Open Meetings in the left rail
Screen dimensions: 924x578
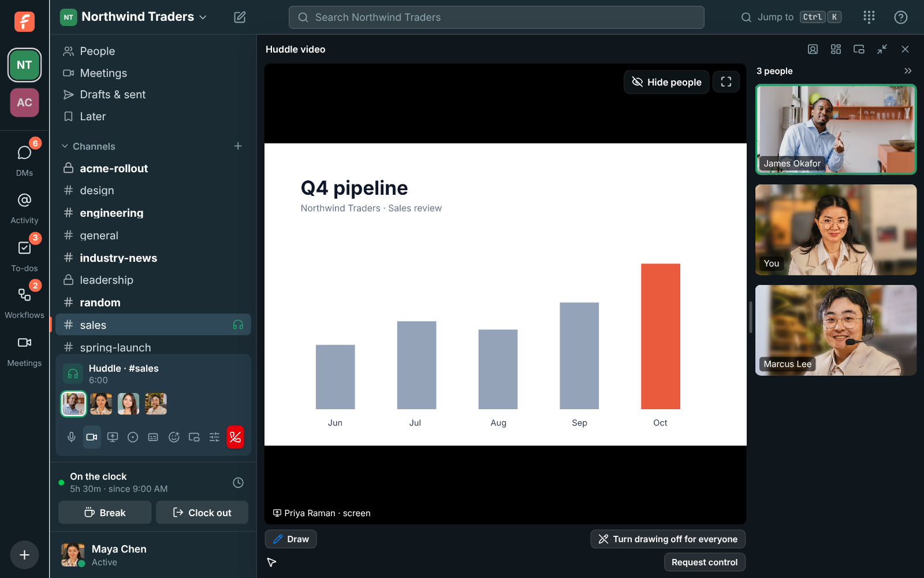pyautogui.click(x=24, y=351)
